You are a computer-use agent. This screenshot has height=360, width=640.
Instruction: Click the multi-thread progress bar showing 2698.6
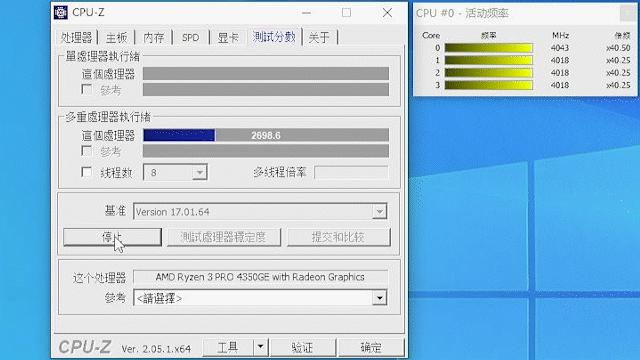click(x=266, y=135)
